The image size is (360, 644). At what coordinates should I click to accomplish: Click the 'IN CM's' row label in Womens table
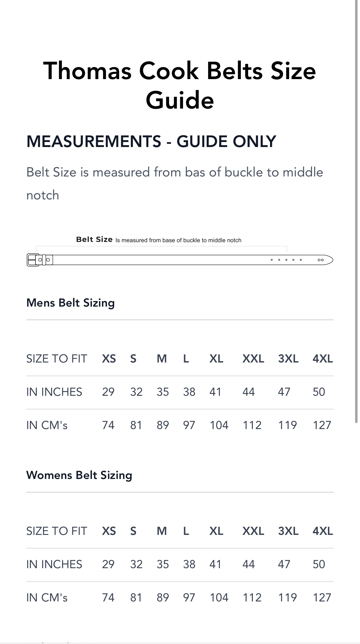pyautogui.click(x=47, y=598)
